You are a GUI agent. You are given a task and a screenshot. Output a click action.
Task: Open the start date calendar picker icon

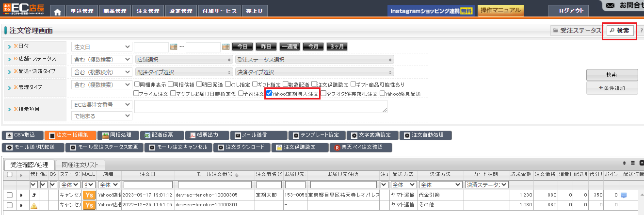coord(175,47)
